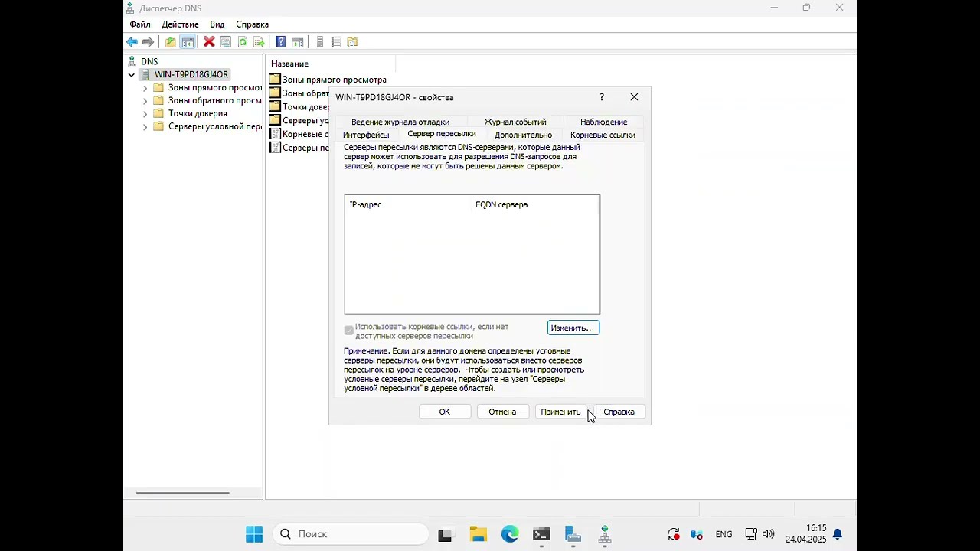The image size is (980, 551).
Task: Open the 'Справка' menu
Action: [253, 24]
